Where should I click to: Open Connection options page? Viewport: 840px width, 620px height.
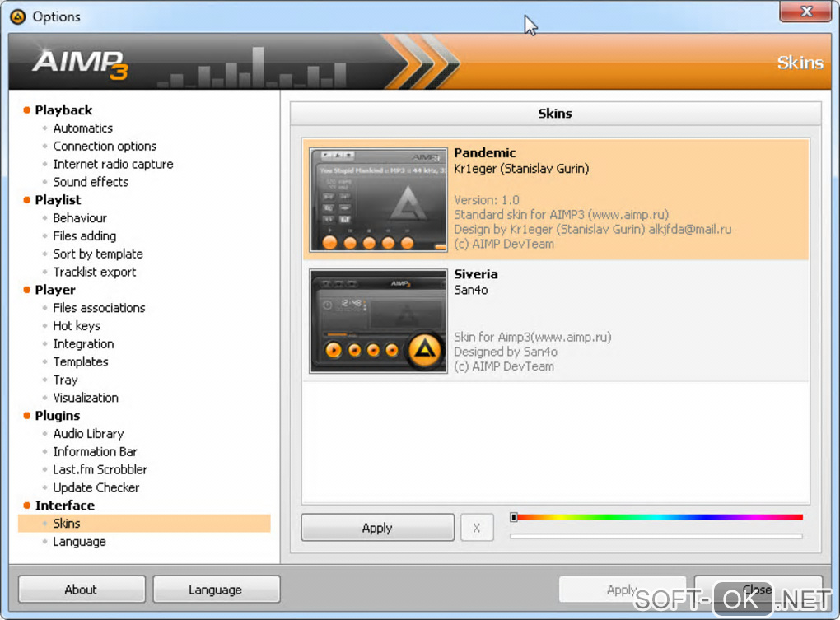[105, 147]
